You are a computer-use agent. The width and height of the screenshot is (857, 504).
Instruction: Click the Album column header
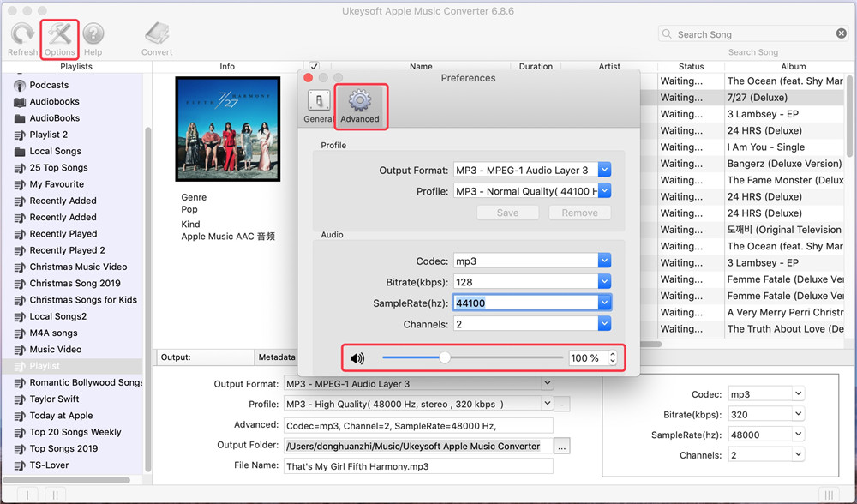[793, 66]
